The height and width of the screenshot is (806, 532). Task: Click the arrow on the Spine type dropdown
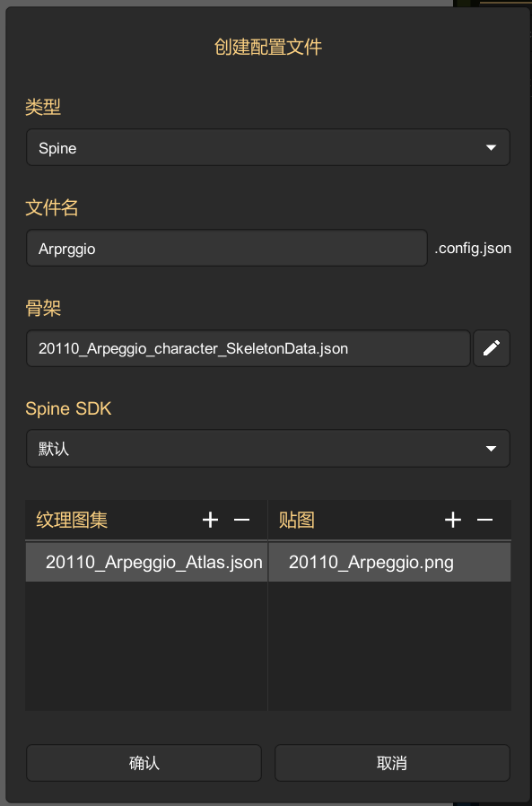coord(491,147)
